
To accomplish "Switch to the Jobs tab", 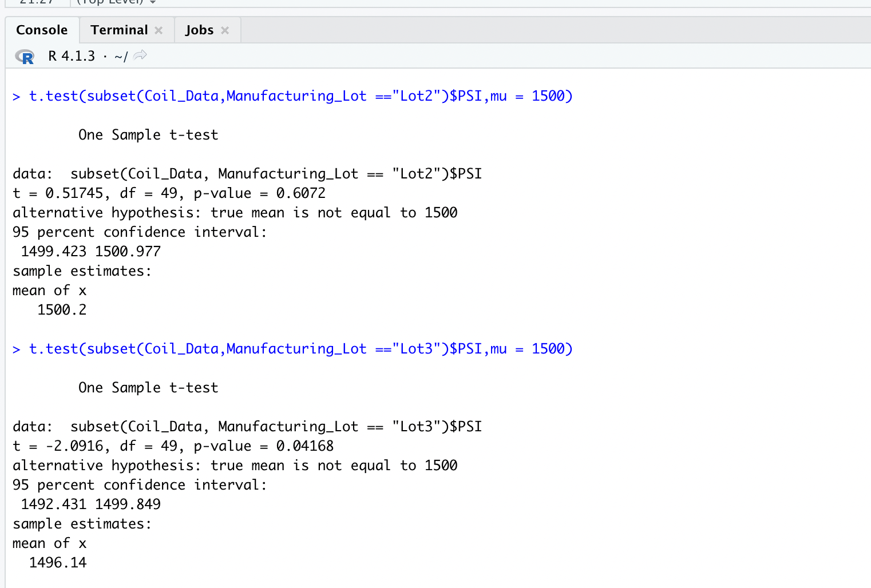I will pyautogui.click(x=197, y=30).
